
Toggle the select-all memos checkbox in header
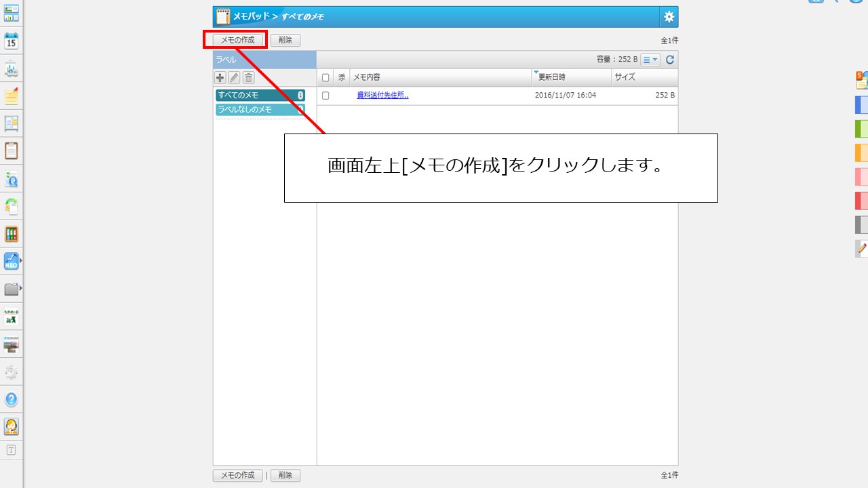pos(325,78)
